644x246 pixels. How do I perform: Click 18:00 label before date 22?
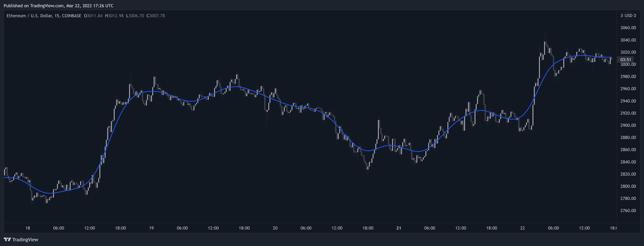[492, 228]
